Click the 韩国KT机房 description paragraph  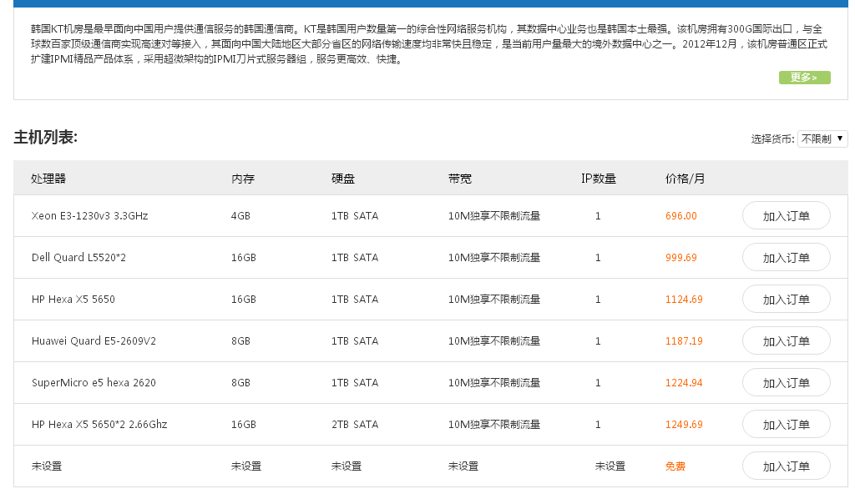pyautogui.click(x=429, y=44)
